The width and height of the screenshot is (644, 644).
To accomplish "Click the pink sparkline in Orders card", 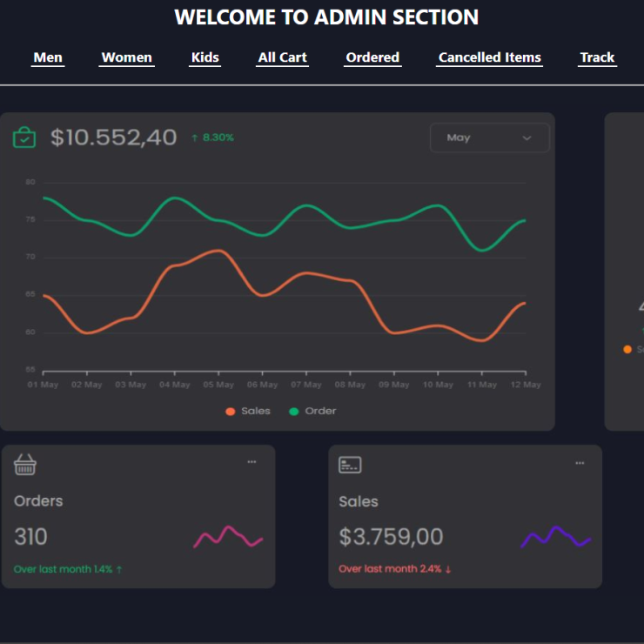I will point(227,537).
